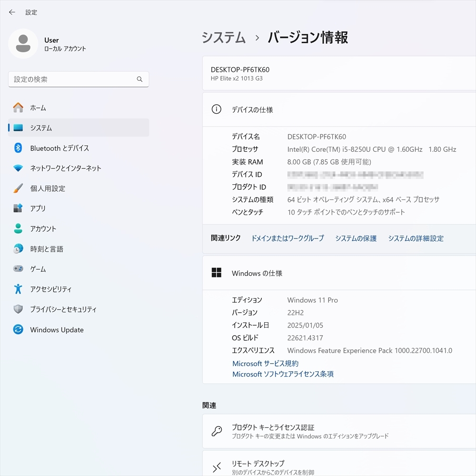Click the key icon for product key

[217, 431]
